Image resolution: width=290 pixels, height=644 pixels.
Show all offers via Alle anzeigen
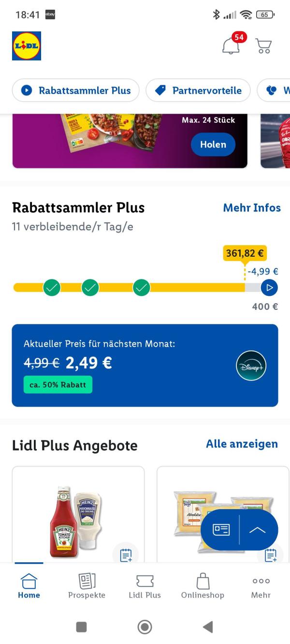pyautogui.click(x=242, y=444)
